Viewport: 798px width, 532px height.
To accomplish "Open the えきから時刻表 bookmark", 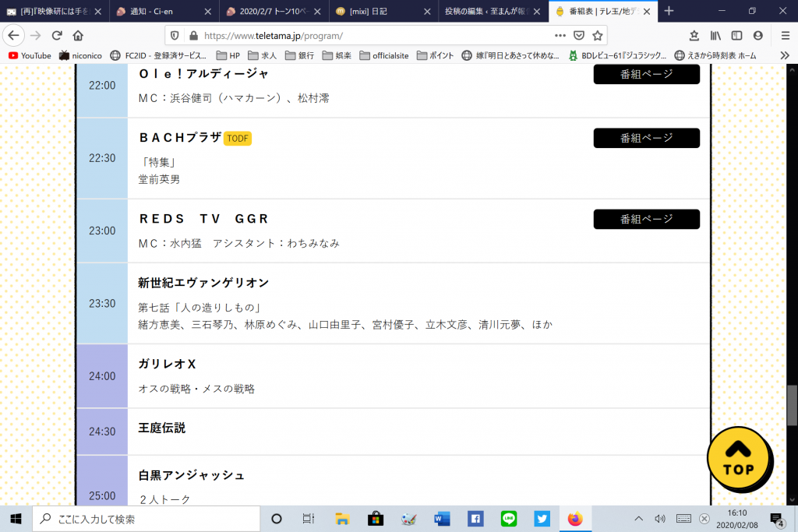I will pos(715,55).
